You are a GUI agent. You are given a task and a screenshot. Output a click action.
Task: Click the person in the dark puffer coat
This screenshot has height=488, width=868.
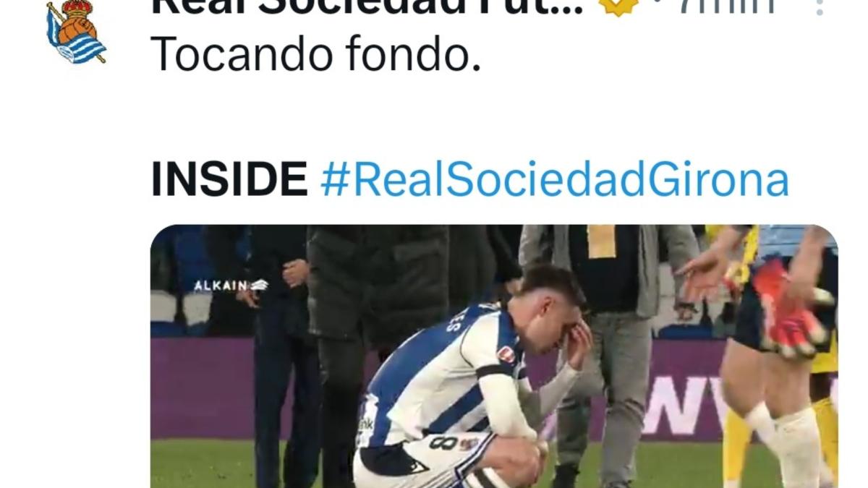(376, 325)
